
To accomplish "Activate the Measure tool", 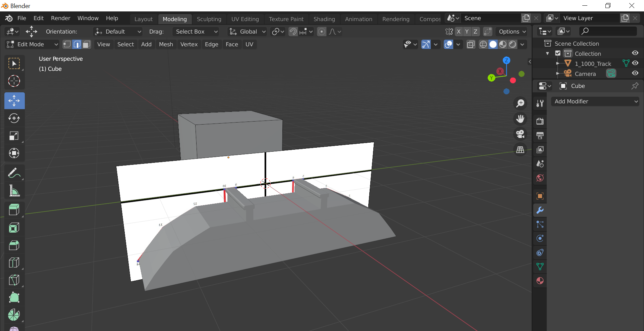I will coord(14,191).
